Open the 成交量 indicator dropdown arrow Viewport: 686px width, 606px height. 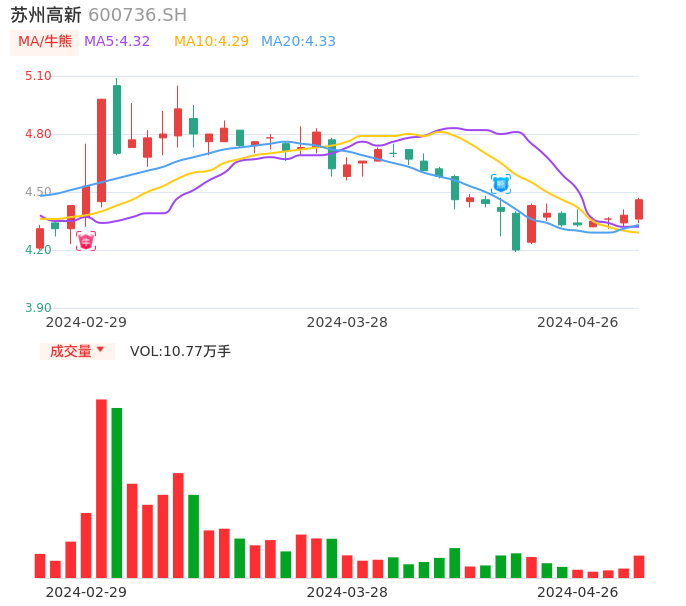[x=100, y=350]
